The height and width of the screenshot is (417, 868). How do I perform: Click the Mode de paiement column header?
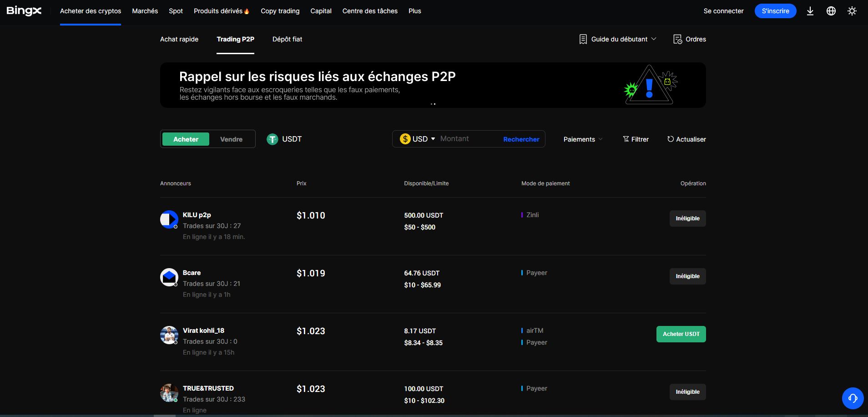tap(545, 183)
